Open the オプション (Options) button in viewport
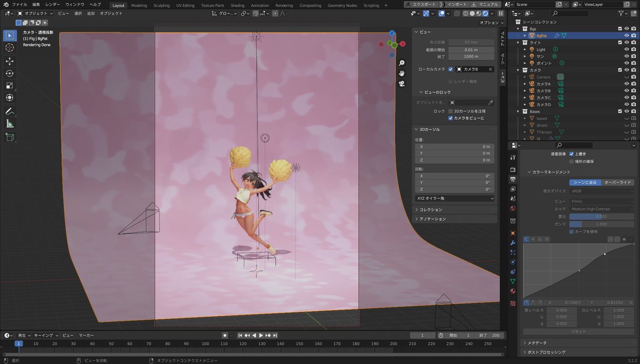 (491, 23)
